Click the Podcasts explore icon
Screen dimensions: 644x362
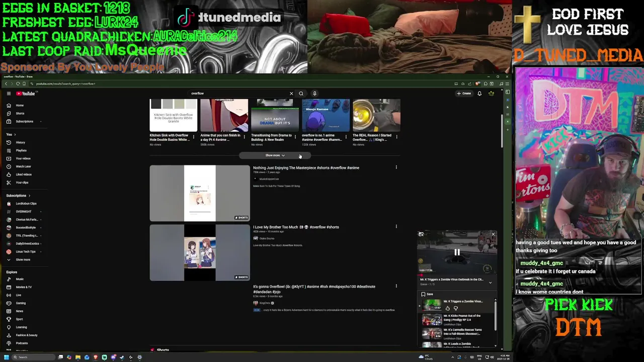tap(9, 343)
